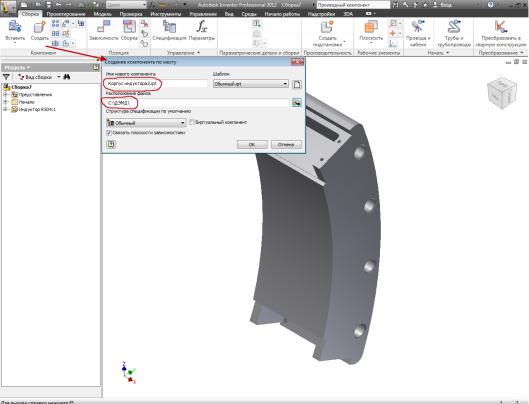Click the Сборка (Assemble) ribbon icon
The height and width of the screenshot is (404, 529).
[129, 27]
